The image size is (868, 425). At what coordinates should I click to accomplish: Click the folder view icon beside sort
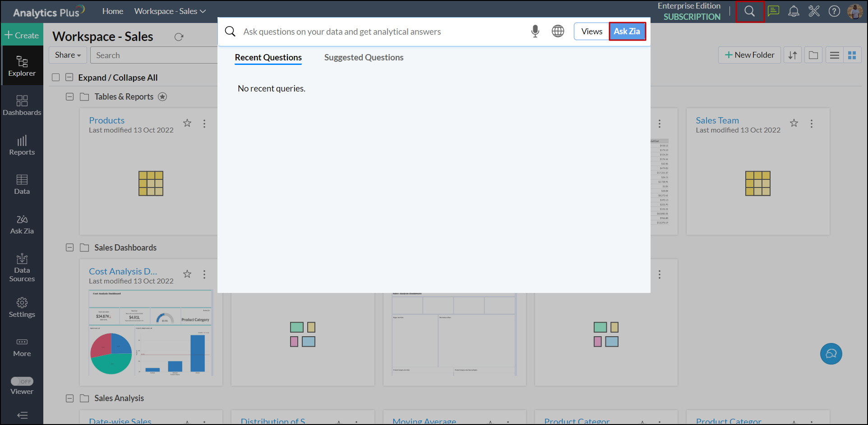(813, 55)
